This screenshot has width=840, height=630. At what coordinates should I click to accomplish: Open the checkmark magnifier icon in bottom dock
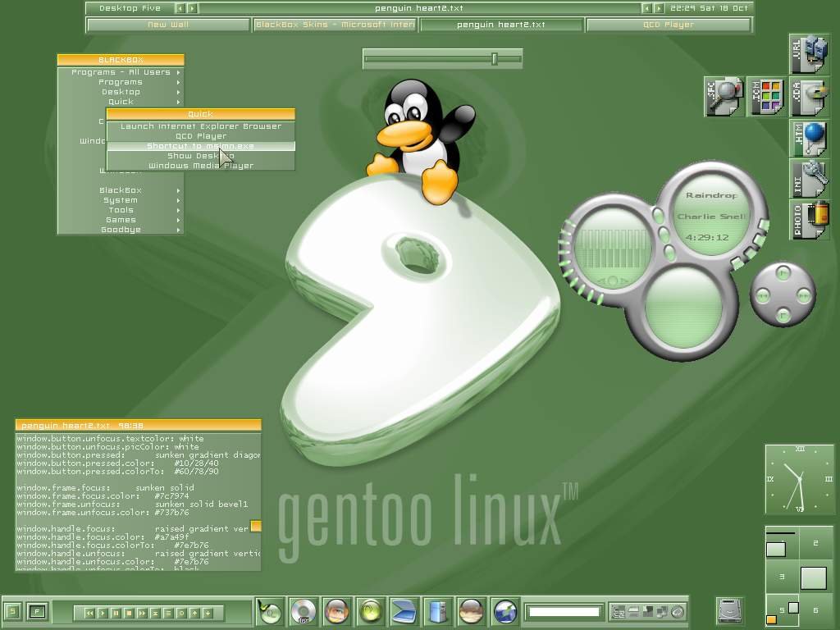[269, 611]
